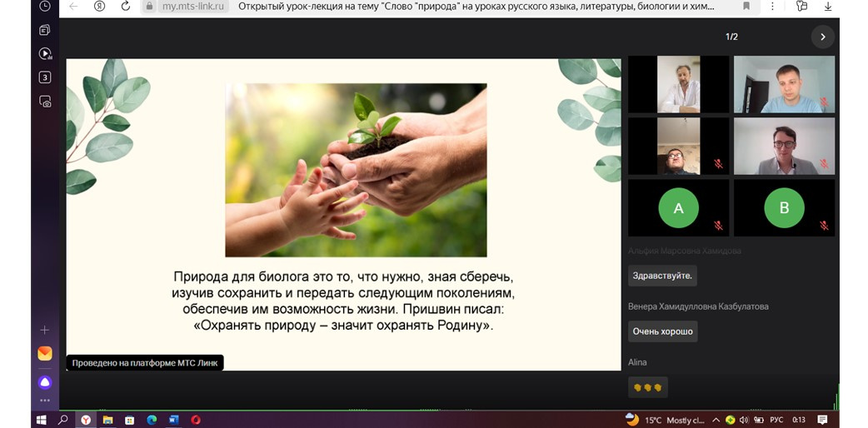Click muted microphone icon on participant B tile

click(x=824, y=226)
